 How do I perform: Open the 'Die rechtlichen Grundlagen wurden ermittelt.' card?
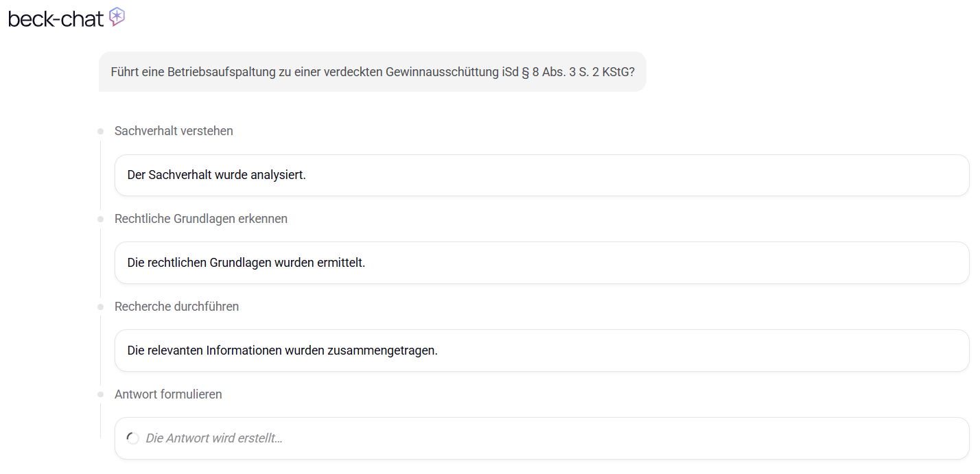541,263
